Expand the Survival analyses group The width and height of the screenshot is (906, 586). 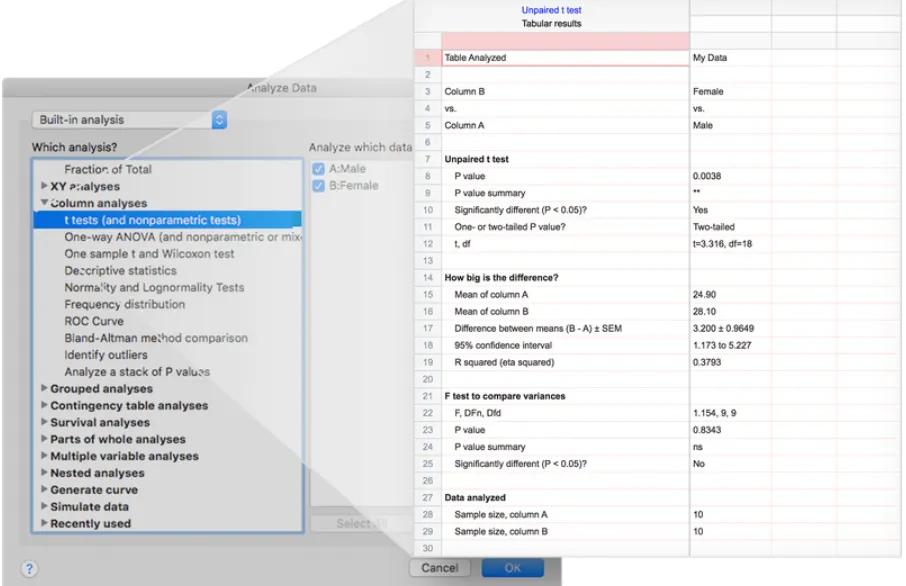click(x=44, y=423)
